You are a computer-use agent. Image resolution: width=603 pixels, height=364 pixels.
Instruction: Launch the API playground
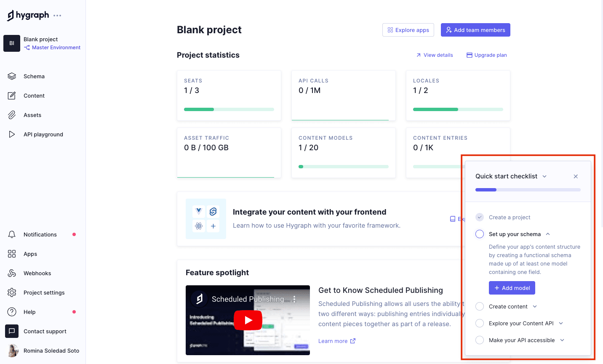coord(43,134)
